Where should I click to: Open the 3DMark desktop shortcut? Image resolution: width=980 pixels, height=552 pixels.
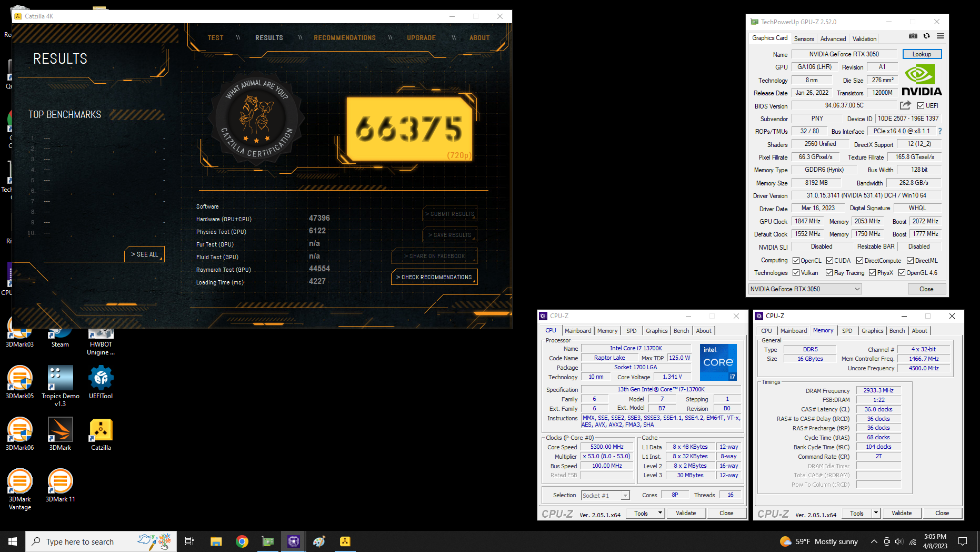coord(60,434)
